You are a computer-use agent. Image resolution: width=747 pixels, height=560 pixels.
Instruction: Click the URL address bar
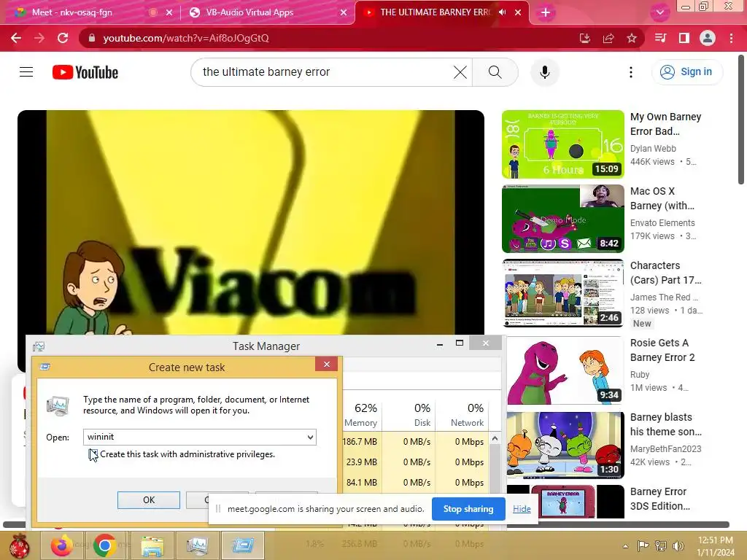[329, 38]
